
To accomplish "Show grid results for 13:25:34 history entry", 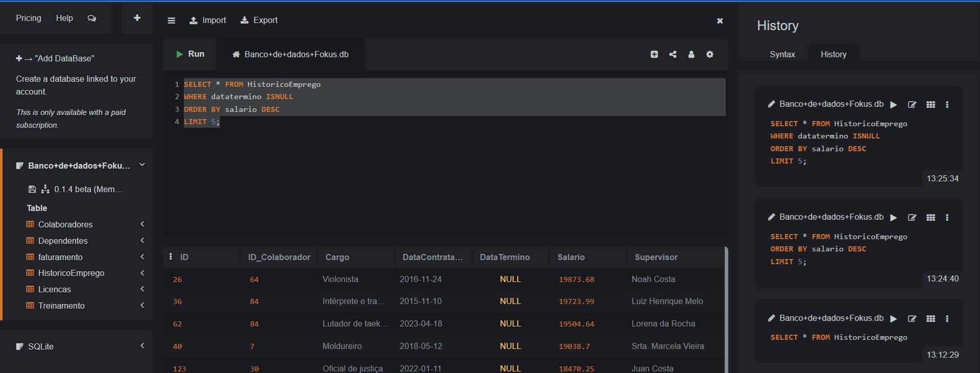I will point(931,104).
